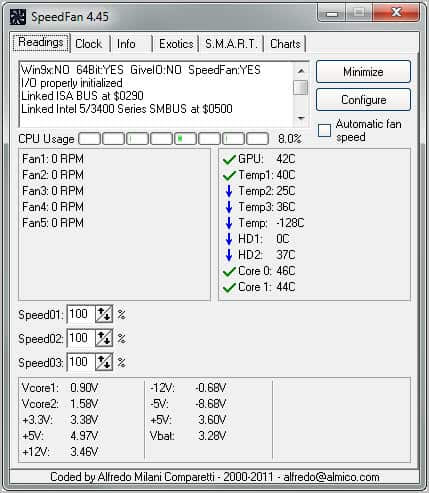Image resolution: width=429 pixels, height=493 pixels.
Task: Enable the Automatic fan speed checkbox
Action: 324,130
